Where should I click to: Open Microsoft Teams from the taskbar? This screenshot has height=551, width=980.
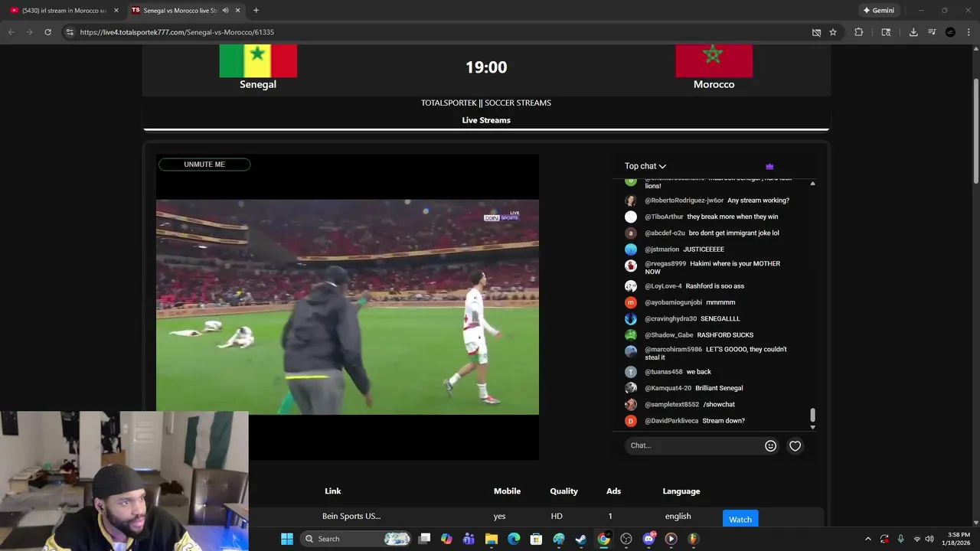coord(469,539)
